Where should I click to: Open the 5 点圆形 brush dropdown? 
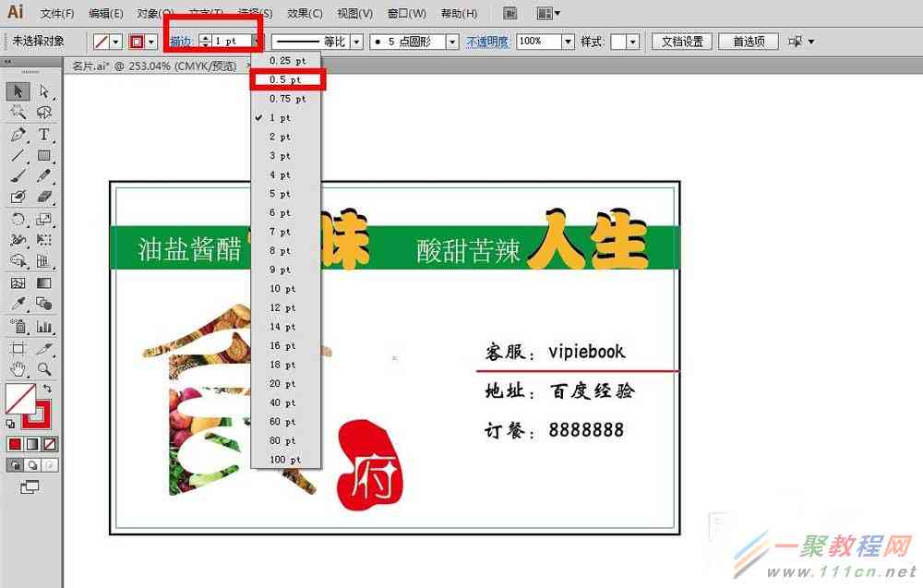(452, 42)
